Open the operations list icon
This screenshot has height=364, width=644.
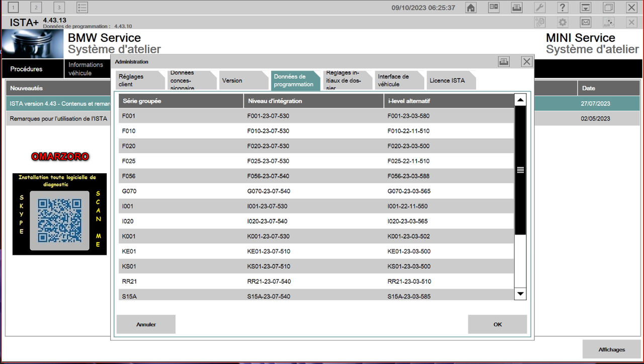coord(83,8)
